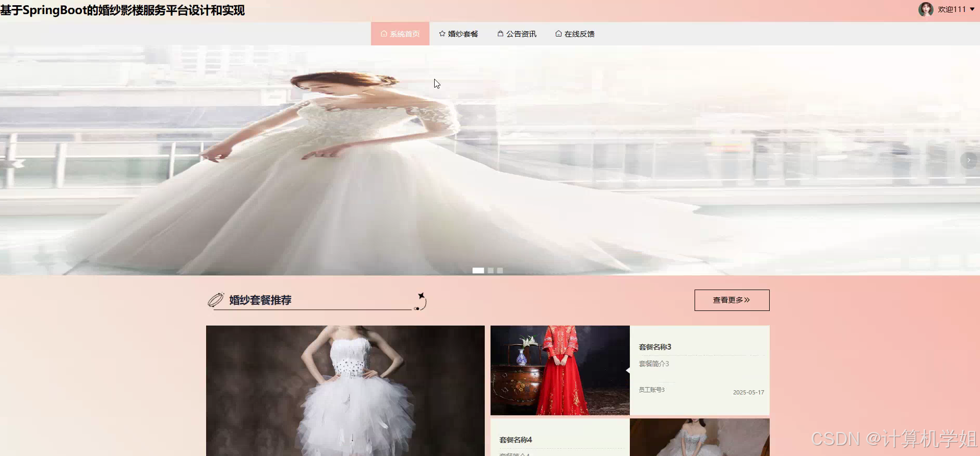Select the first carousel indicator
The width and height of the screenshot is (980, 456).
coord(478,270)
